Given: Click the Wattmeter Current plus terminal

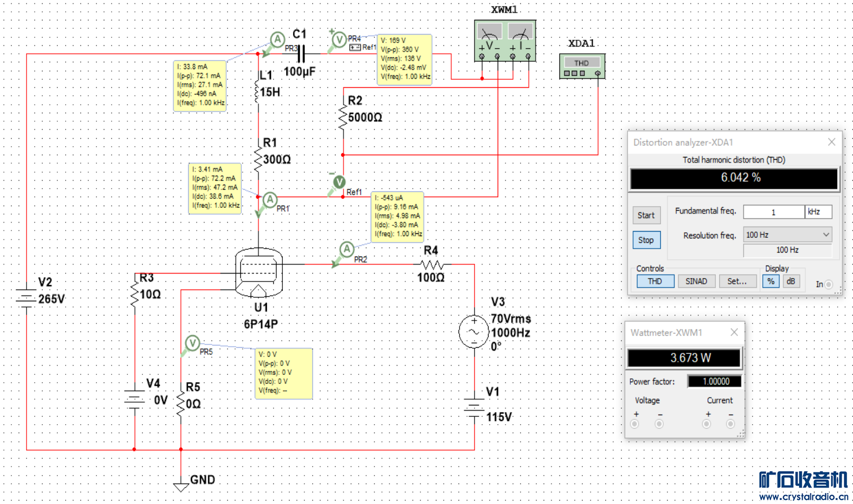Looking at the screenshot, I should pyautogui.click(x=707, y=424).
